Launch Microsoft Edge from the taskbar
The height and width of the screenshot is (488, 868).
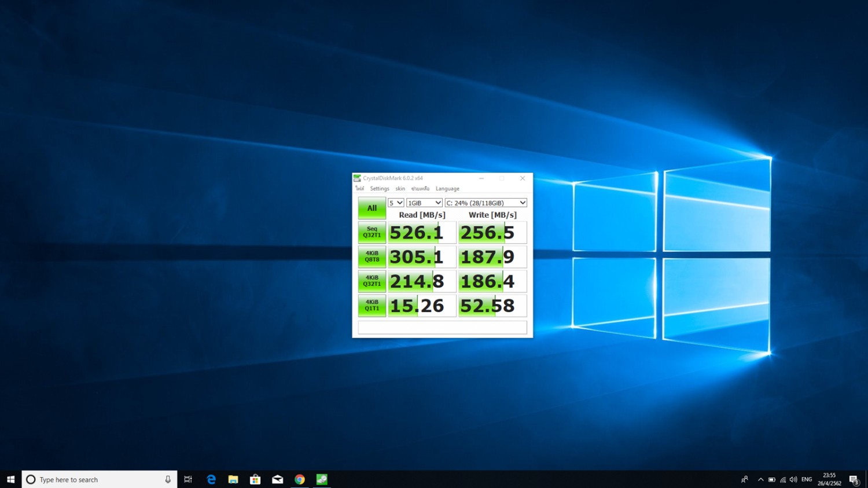pos(211,479)
